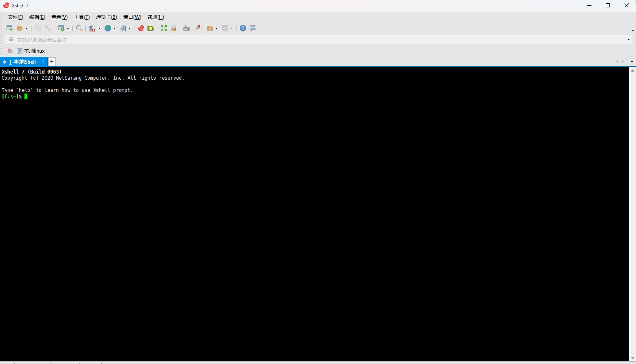Expand the color scheme dropdown arrow
Viewport: 636px width, 364px height.
tap(99, 28)
